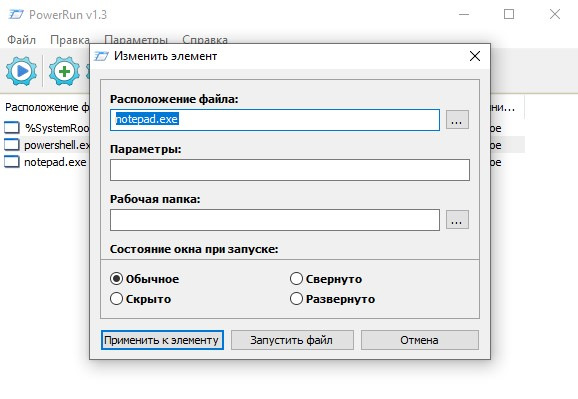Click Отмена to cancel dialog
This screenshot has height=399, width=578.
[x=419, y=340]
